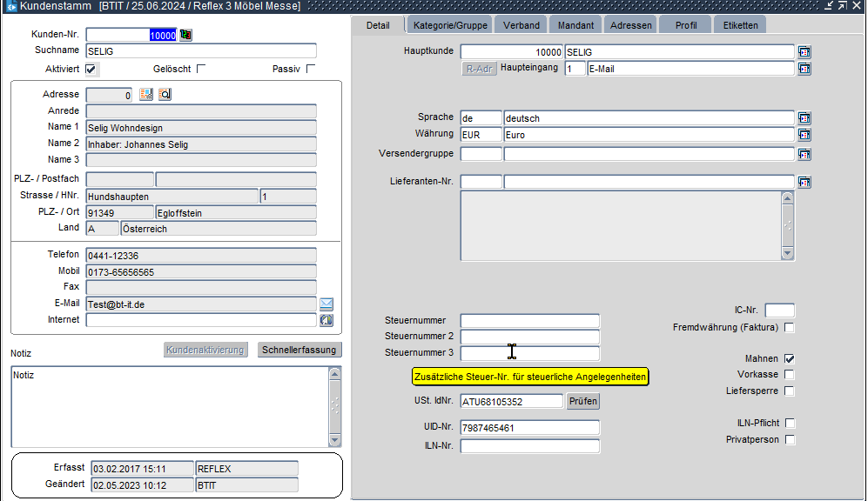Image resolution: width=868 pixels, height=501 pixels.
Task: Click the envelope icon beside E-Mail field
Action: click(326, 304)
